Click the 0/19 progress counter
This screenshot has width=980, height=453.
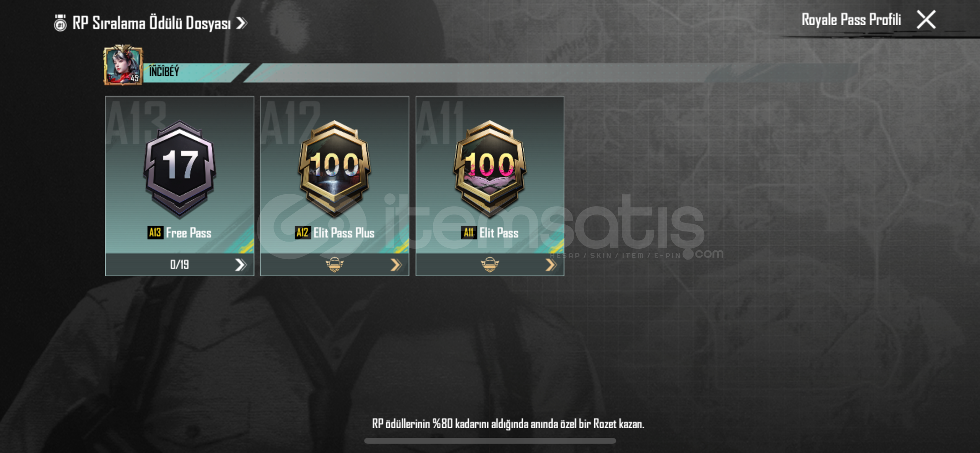point(179,265)
